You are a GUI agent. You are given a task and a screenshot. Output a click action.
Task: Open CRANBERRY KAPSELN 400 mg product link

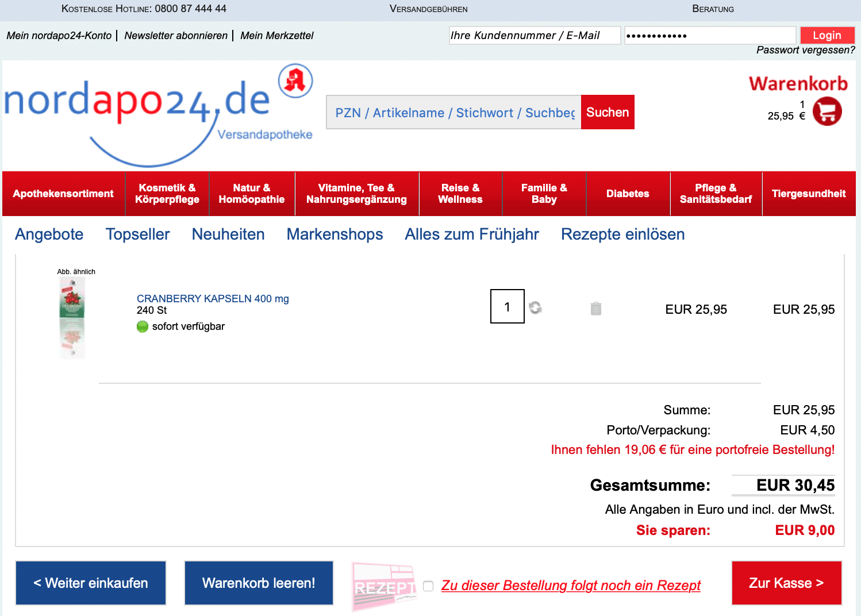coord(213,299)
